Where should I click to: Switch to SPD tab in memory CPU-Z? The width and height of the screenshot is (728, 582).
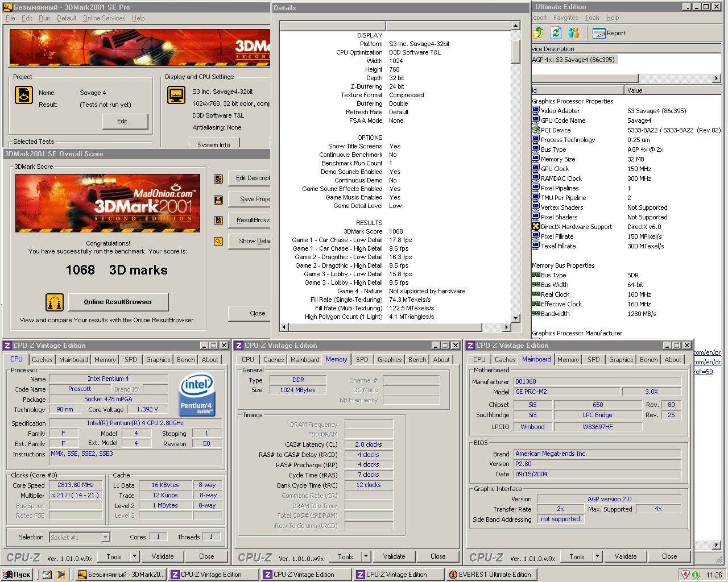click(362, 360)
